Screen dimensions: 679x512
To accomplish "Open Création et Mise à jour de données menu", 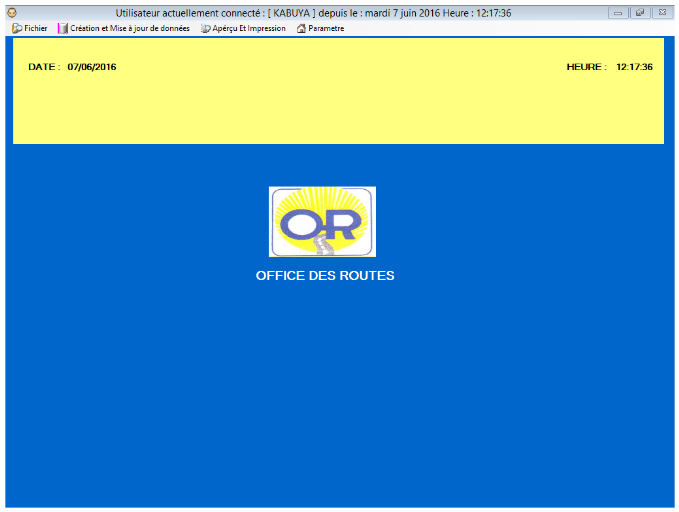I will point(124,29).
